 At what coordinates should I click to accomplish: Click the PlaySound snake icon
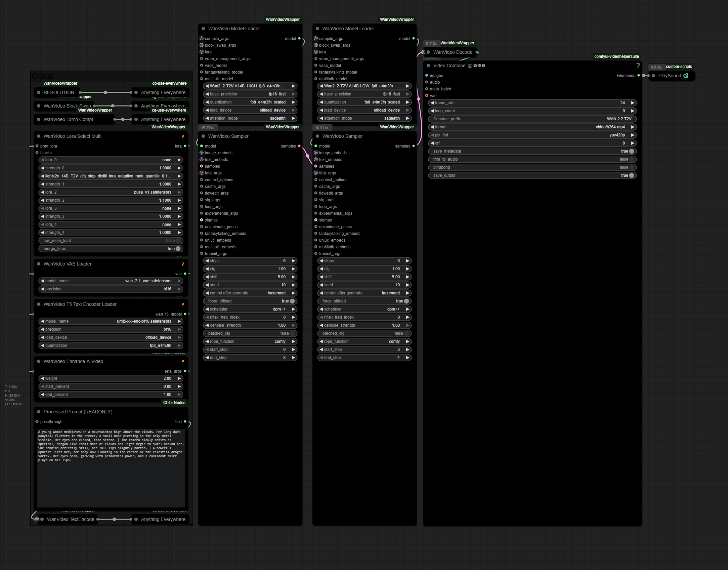(x=686, y=76)
